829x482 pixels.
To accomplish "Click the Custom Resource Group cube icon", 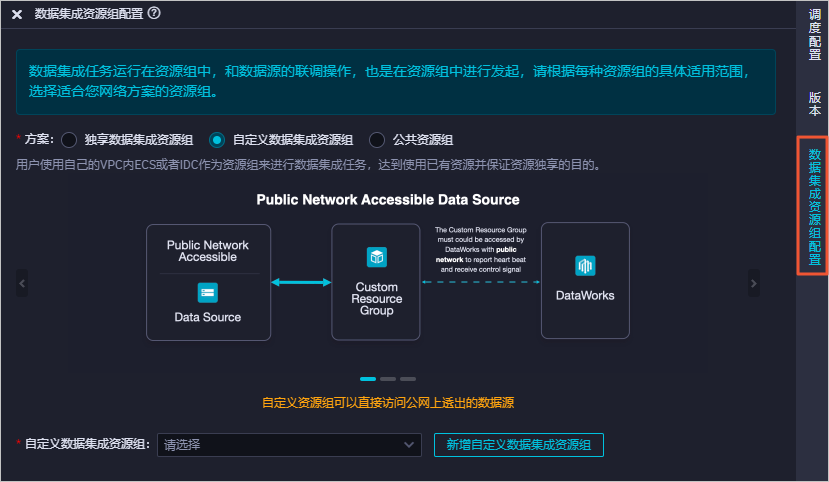I will 377,257.
